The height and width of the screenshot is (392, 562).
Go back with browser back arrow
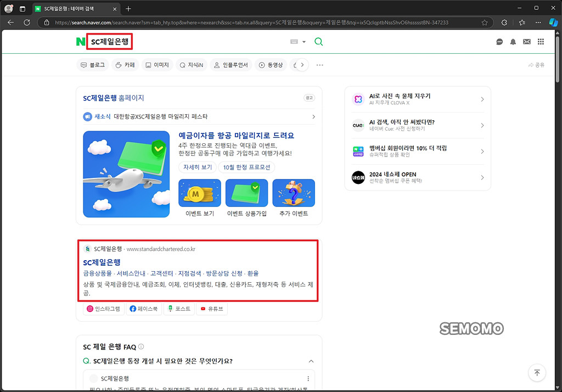[11, 23]
